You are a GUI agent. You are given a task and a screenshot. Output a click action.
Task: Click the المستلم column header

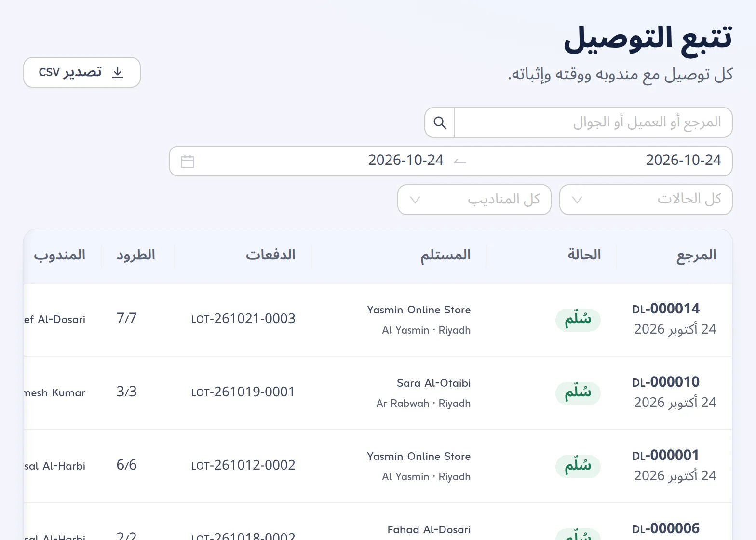pyautogui.click(x=445, y=255)
